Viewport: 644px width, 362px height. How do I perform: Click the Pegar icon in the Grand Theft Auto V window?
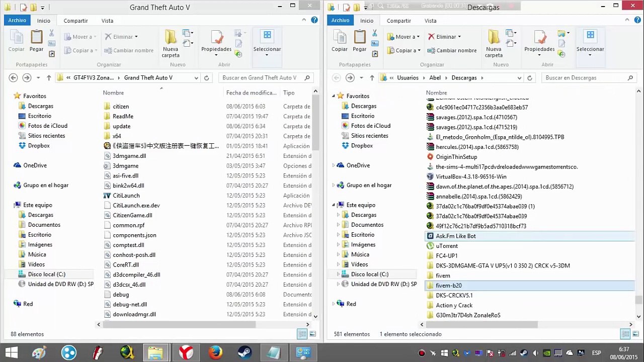pyautogui.click(x=36, y=41)
